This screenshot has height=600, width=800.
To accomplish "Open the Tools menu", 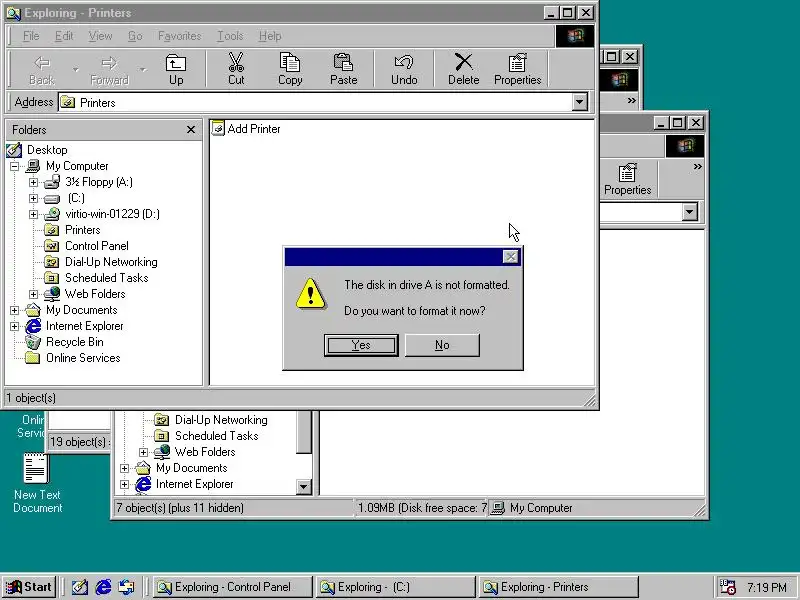I will tap(230, 36).
